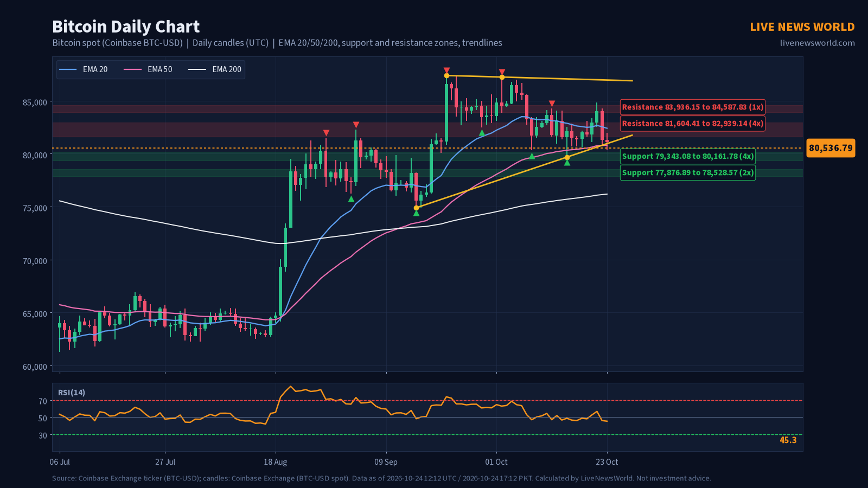Click the leftmost green up-triangle swing marker
Image resolution: width=868 pixels, height=488 pixels.
click(351, 199)
